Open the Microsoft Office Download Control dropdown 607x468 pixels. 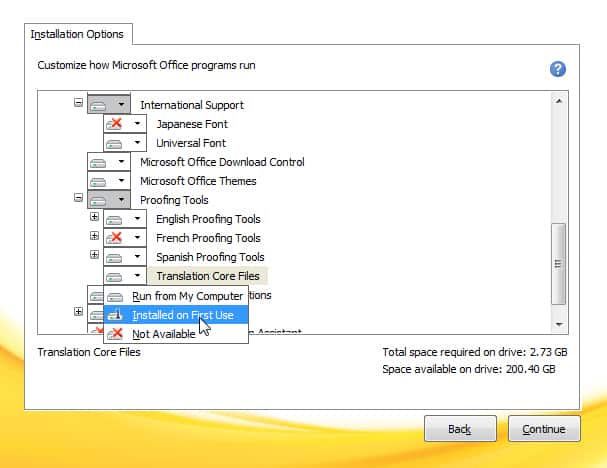tap(109, 162)
